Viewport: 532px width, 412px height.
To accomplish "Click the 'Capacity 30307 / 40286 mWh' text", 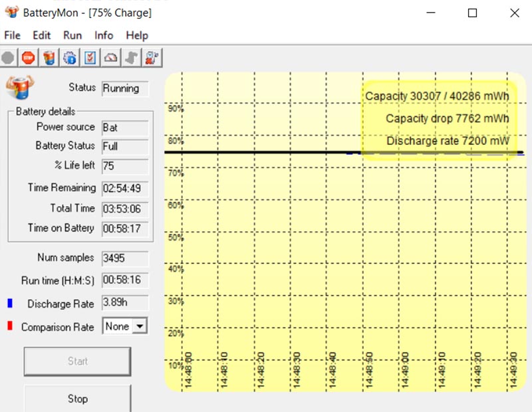I will click(x=437, y=96).
